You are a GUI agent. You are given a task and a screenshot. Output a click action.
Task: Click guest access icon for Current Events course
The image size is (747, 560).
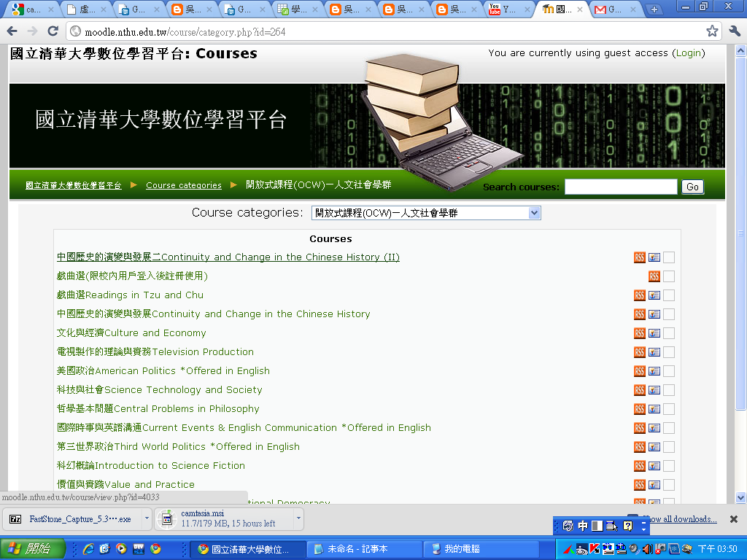tap(654, 428)
